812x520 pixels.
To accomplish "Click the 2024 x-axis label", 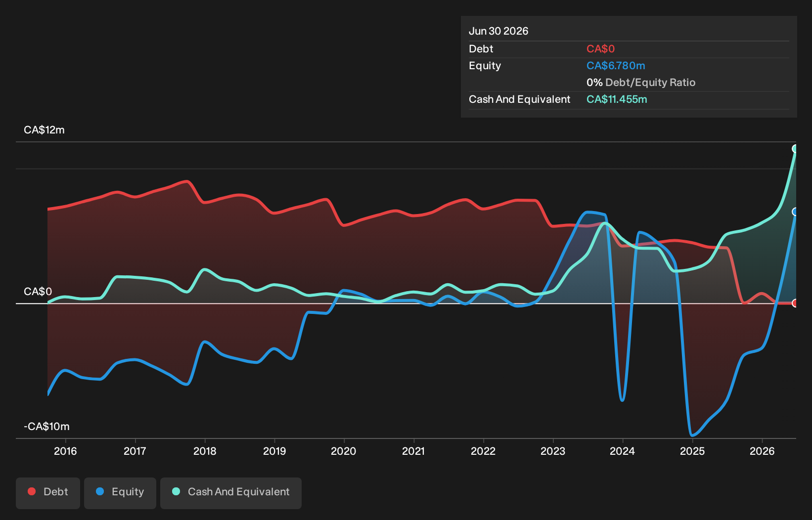I will pyautogui.click(x=622, y=451).
